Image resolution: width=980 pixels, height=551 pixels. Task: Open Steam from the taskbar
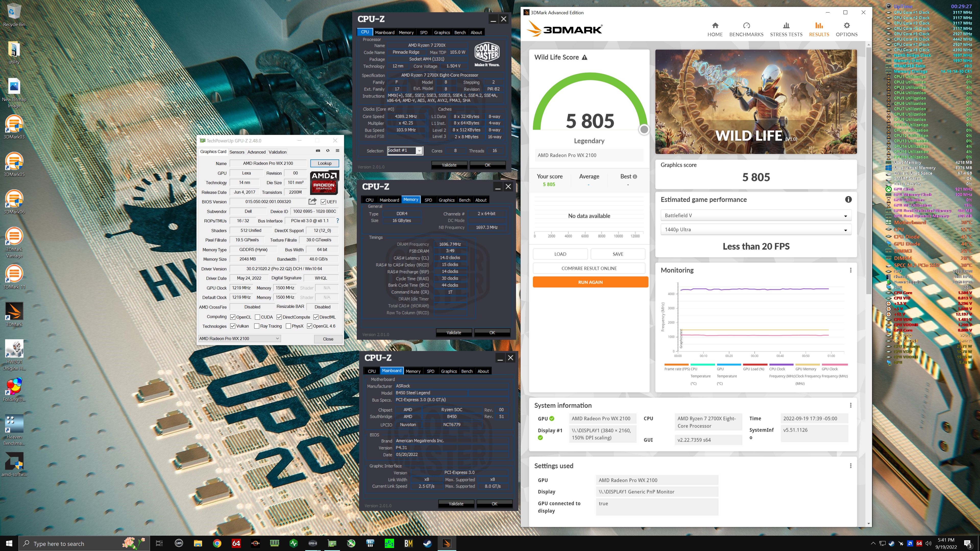(428, 543)
